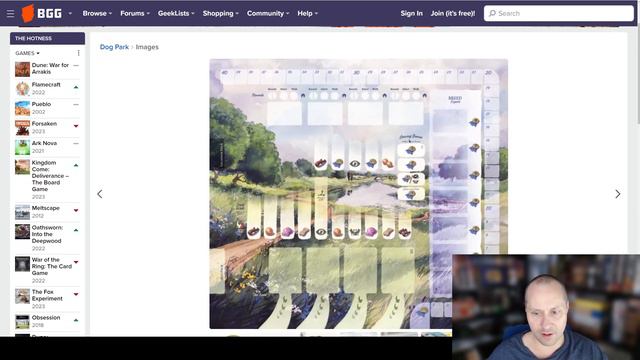Viewport: 640px width, 360px height.
Task: Open the Community menu
Action: pyautogui.click(x=268, y=13)
